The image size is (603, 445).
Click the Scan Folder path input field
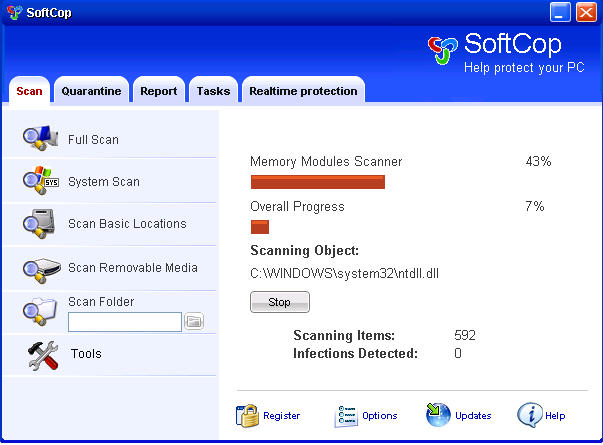click(x=125, y=322)
